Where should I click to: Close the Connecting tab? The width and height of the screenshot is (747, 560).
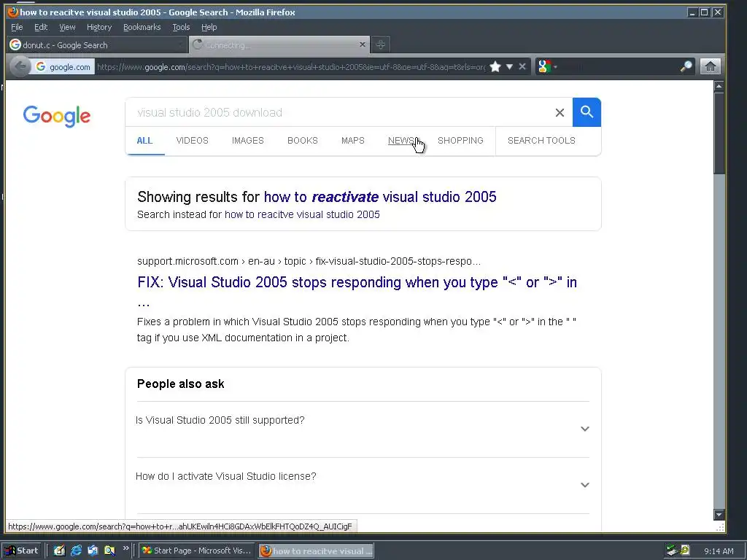[x=363, y=44]
